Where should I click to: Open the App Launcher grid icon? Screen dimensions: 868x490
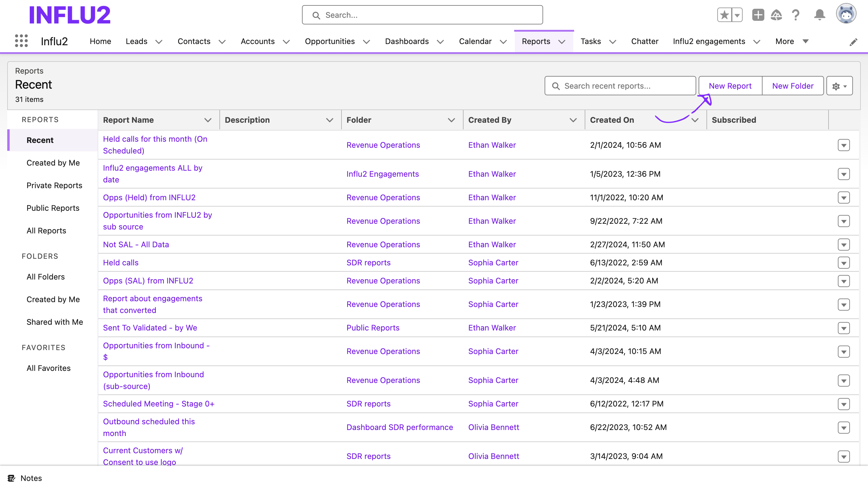[21, 41]
